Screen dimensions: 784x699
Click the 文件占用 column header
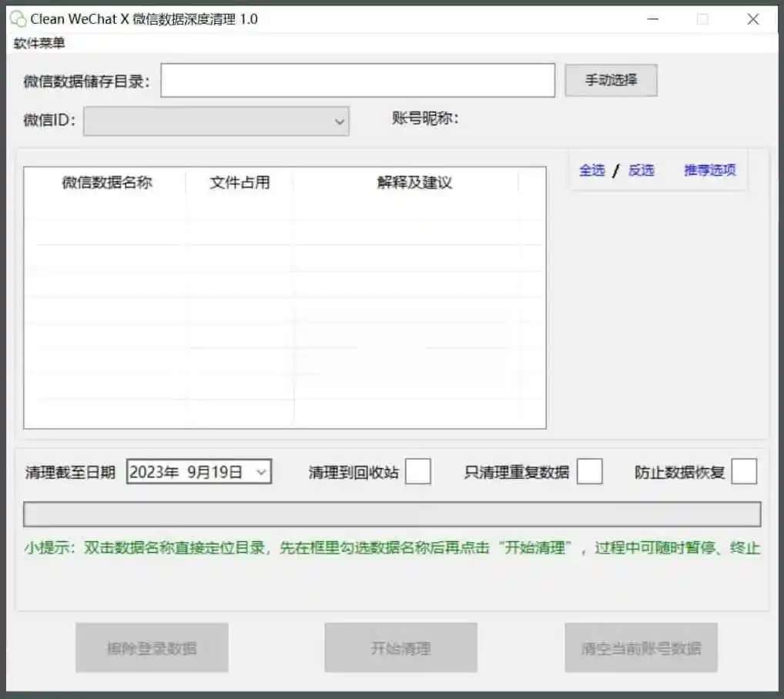click(x=238, y=182)
